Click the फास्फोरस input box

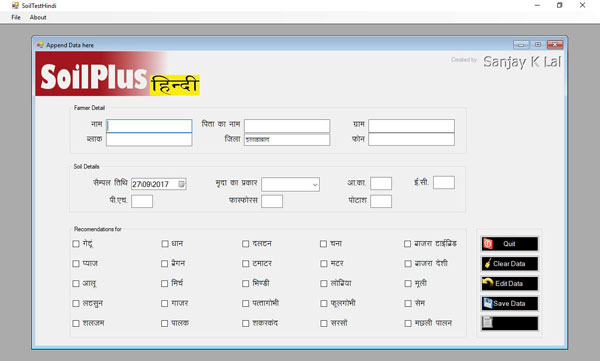pos(272,201)
